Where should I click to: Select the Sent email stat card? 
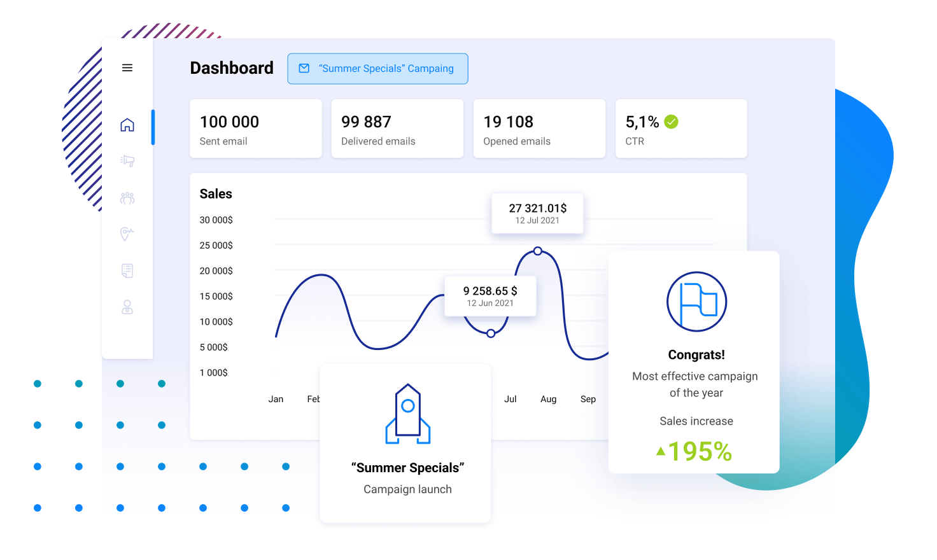tap(256, 129)
